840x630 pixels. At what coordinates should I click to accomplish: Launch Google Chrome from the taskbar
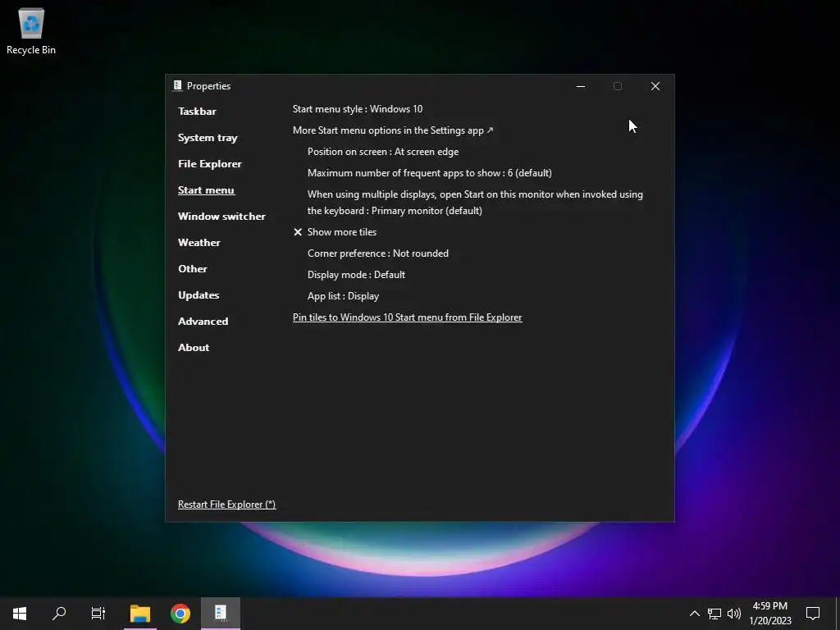tap(180, 614)
